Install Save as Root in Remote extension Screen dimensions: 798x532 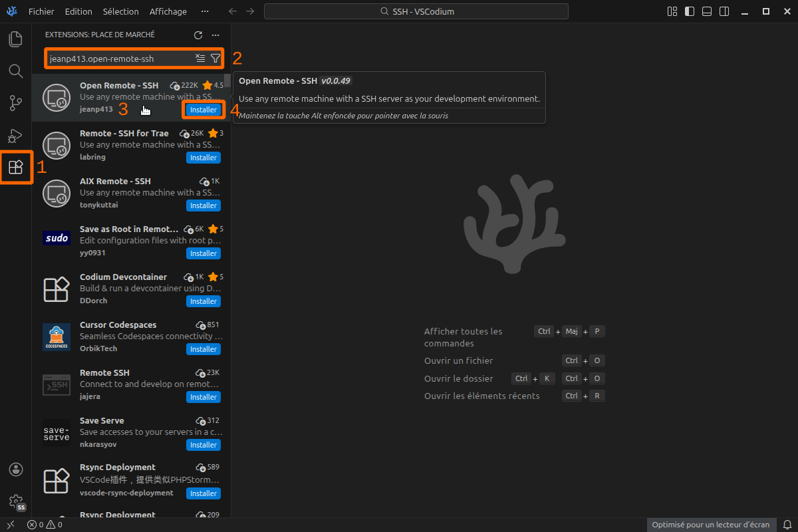coord(203,253)
